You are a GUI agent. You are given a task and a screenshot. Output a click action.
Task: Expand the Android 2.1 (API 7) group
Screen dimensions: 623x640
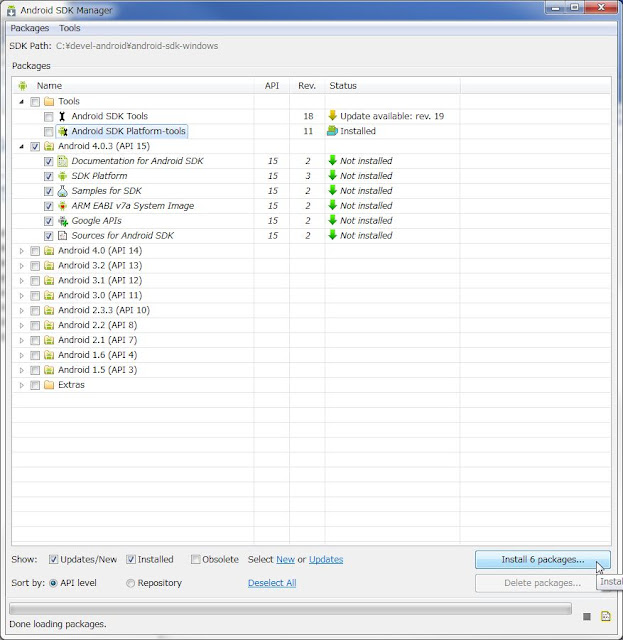coord(22,340)
